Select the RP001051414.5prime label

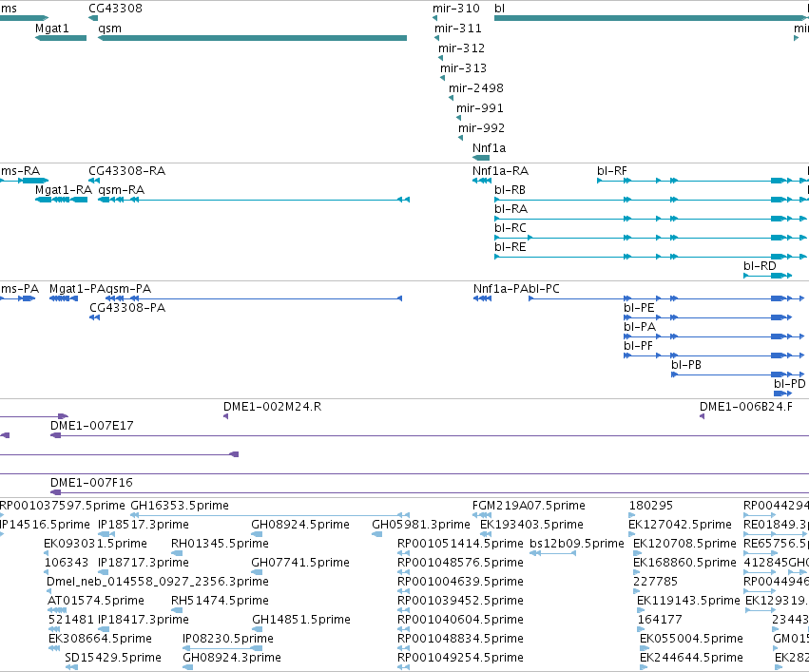pos(460,544)
